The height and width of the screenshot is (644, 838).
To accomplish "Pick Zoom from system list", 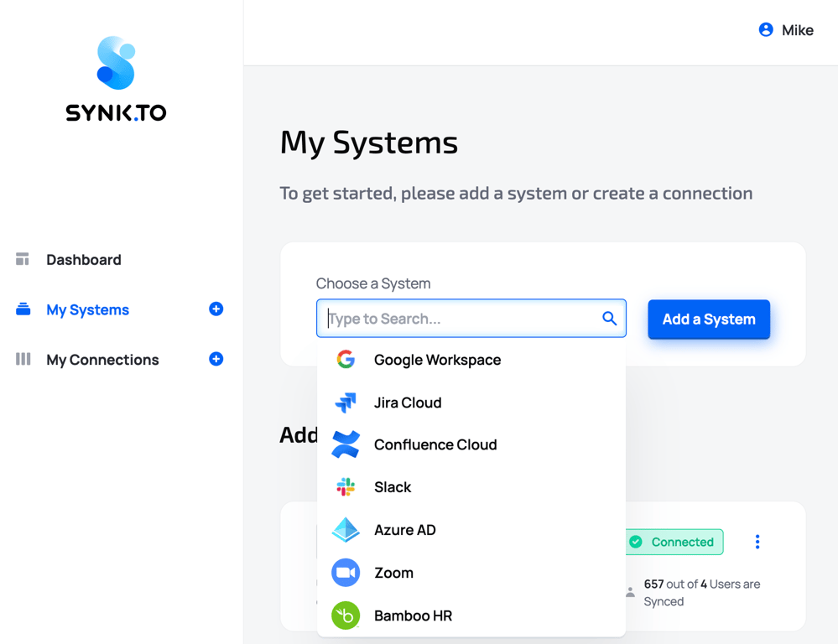I will point(471,573).
